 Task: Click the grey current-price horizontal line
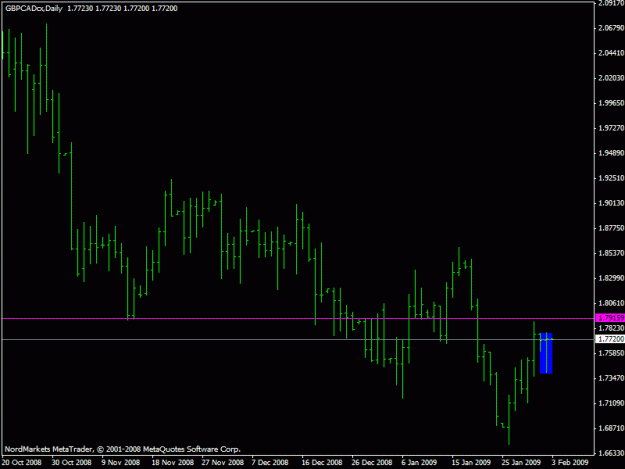[298, 339]
